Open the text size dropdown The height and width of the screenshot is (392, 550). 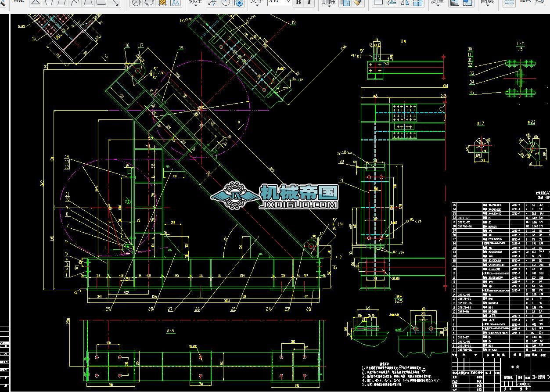(x=288, y=2)
